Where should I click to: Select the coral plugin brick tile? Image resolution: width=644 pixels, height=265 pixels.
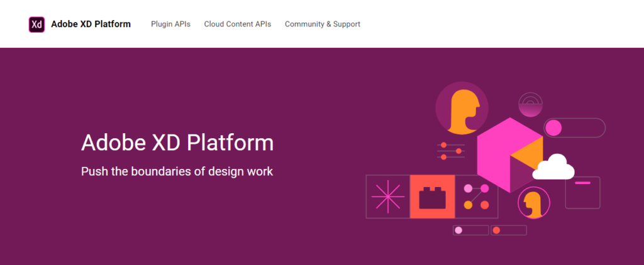point(432,197)
